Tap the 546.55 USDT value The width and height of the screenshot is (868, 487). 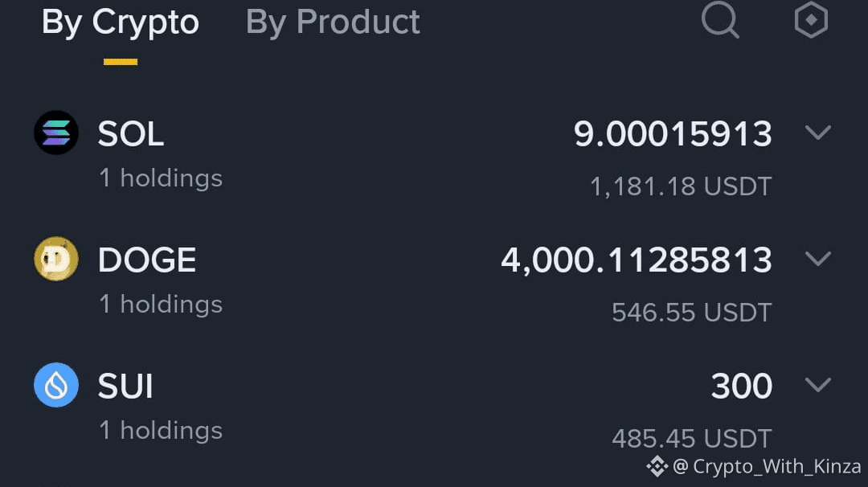point(692,313)
